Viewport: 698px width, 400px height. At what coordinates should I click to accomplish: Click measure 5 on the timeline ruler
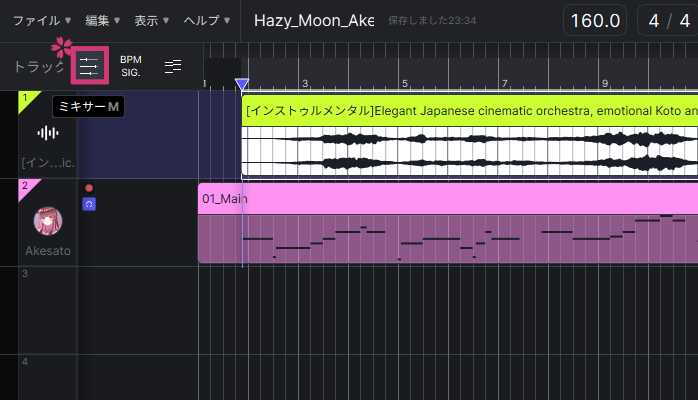404,84
